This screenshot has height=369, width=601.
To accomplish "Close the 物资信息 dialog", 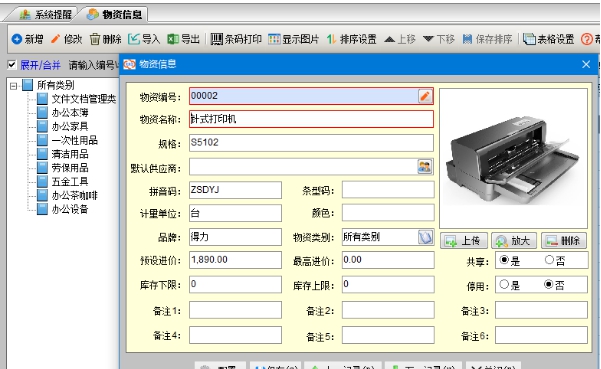I will [586, 64].
